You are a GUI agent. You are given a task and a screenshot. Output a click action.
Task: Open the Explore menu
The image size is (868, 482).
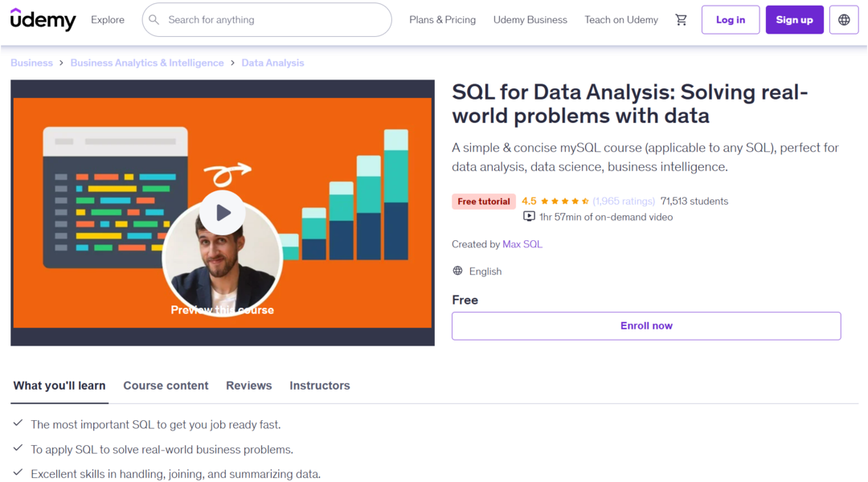[108, 20]
